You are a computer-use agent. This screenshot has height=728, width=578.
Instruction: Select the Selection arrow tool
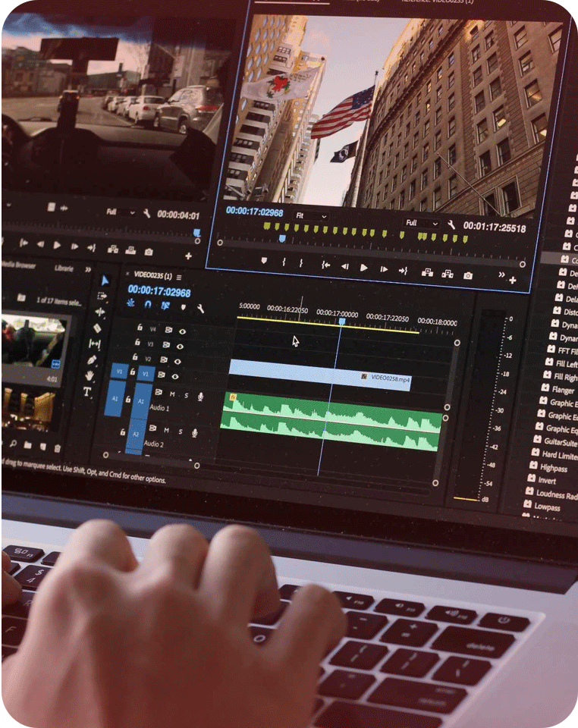pos(105,280)
